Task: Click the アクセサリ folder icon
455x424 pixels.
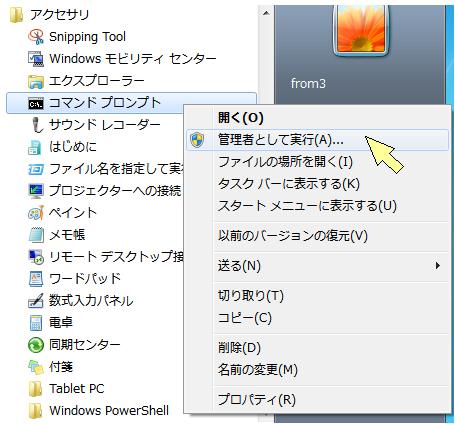Action: (16, 15)
